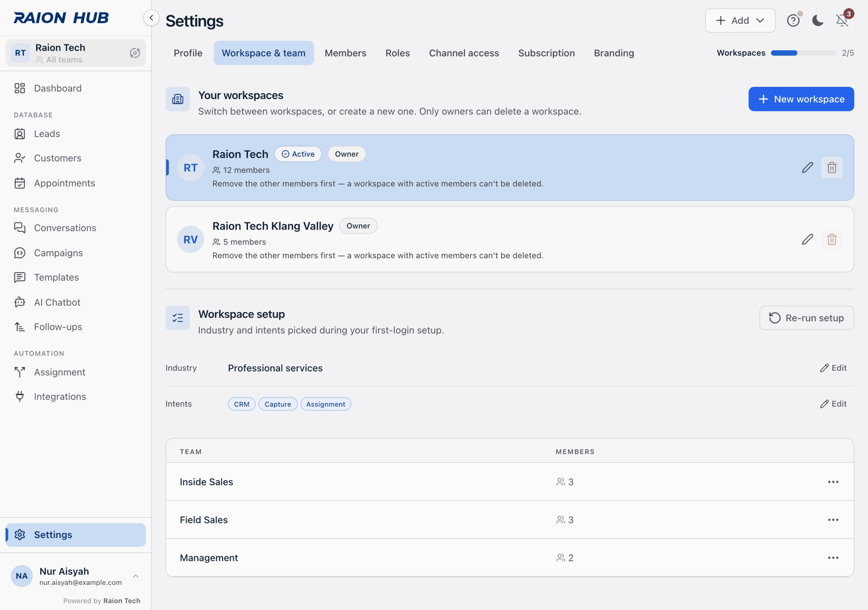Expand the Nur Aisyah account menu
This screenshot has height=610, width=868.
pyautogui.click(x=75, y=576)
